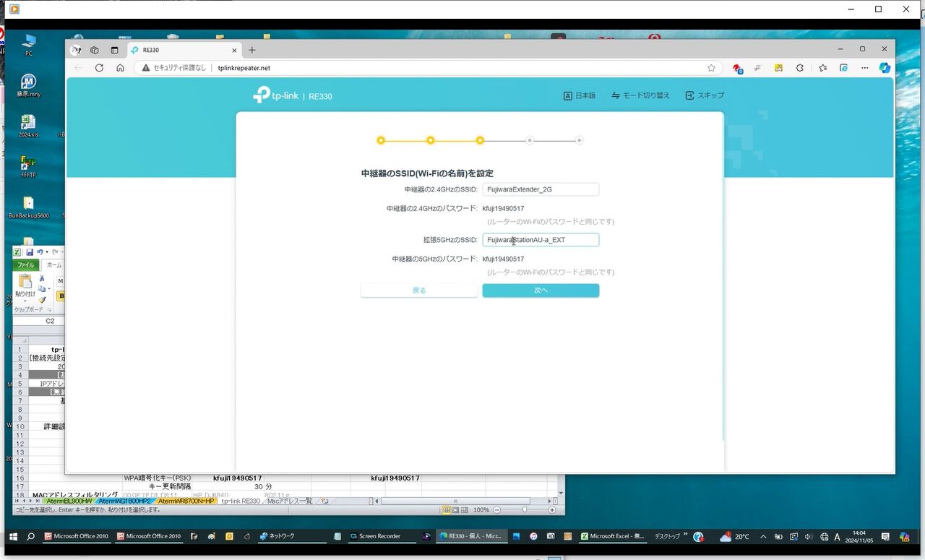Viewport: 925px width, 560px height.
Task: Open the Copilot sidebar in Edge
Action: tap(885, 68)
